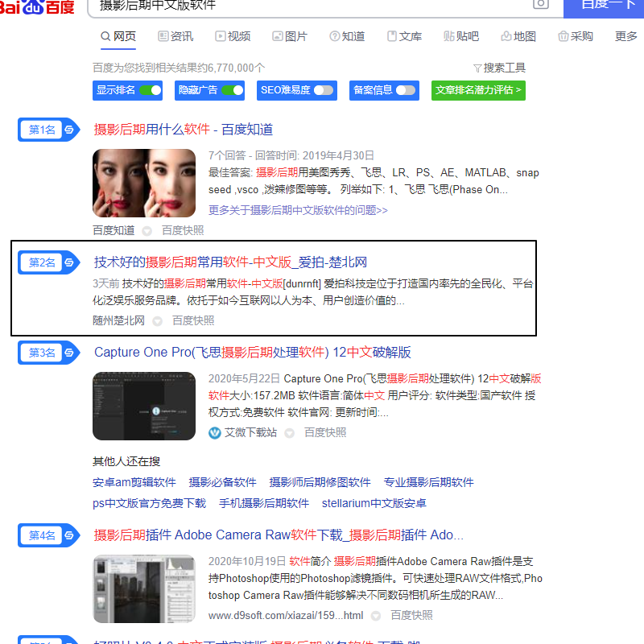Screen dimensions: 644x644
Task: Open Capture One Pro 12中文破解版 result
Action: [x=253, y=353]
